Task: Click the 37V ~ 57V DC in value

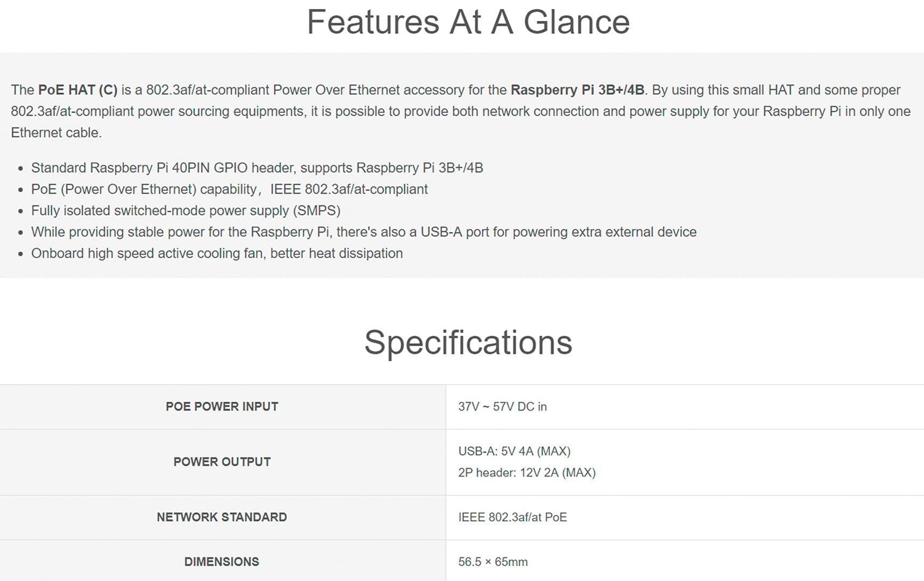Action: (503, 407)
